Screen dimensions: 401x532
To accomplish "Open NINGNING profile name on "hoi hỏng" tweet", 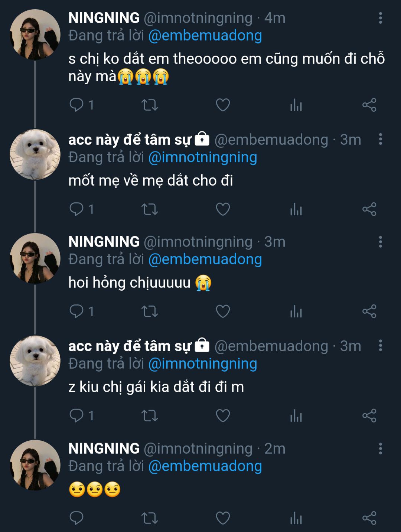I will tap(104, 242).
